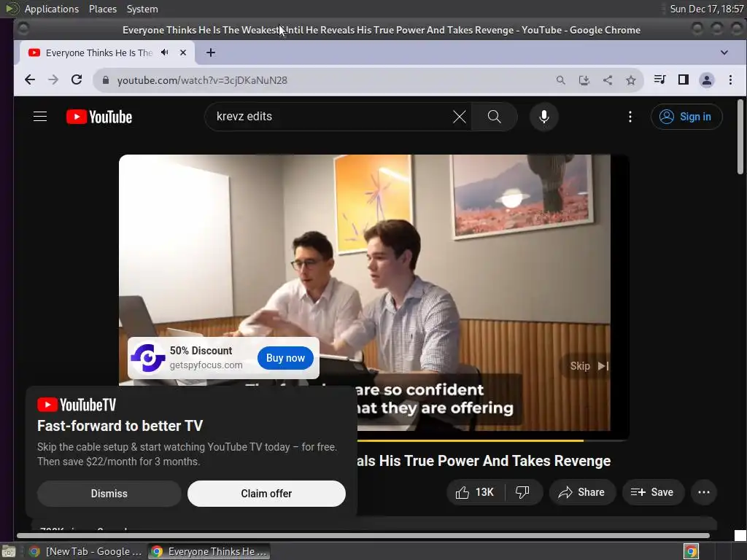Open YouTube hamburger guide menu
The width and height of the screenshot is (747, 560).
(40, 117)
